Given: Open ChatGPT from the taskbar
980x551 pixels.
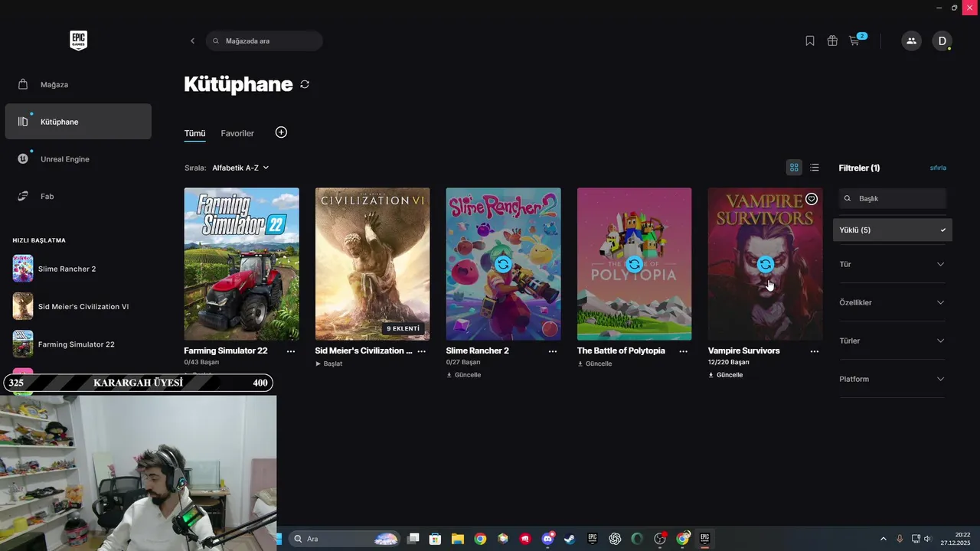Looking at the screenshot, I should 615,539.
